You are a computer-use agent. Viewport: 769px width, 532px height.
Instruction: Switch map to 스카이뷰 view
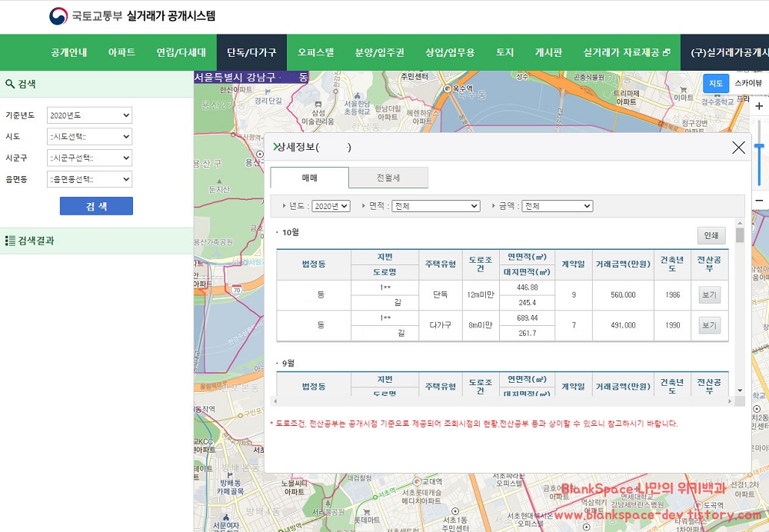[748, 83]
